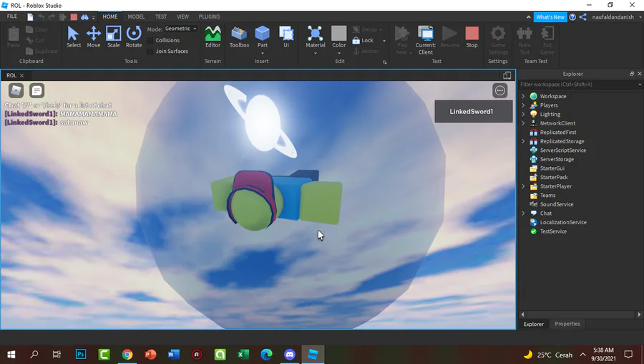
Task: Activate the Scale tool
Action: (x=113, y=37)
